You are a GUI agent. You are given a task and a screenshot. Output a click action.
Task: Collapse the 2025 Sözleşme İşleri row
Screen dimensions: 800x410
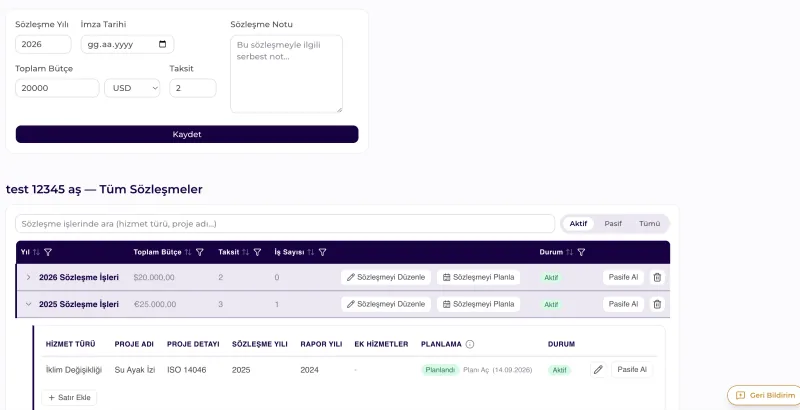point(29,304)
